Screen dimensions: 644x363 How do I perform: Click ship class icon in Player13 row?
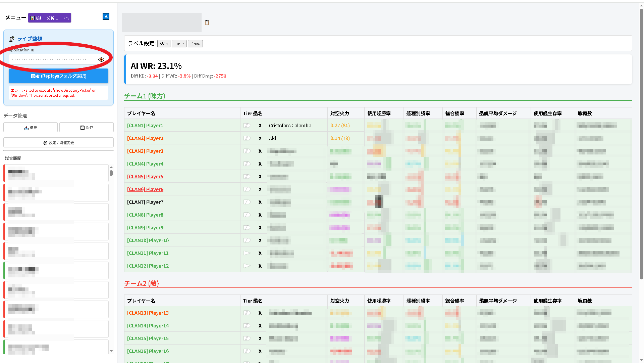coord(247,313)
